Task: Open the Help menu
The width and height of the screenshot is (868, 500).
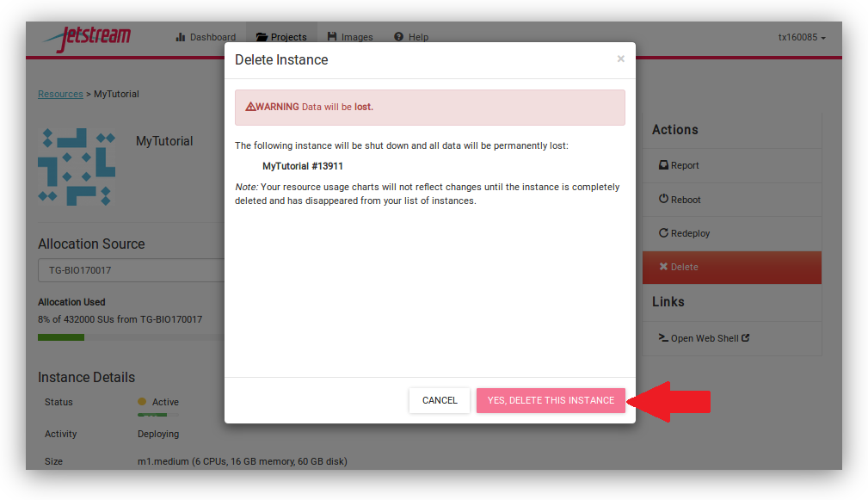Action: coord(411,37)
